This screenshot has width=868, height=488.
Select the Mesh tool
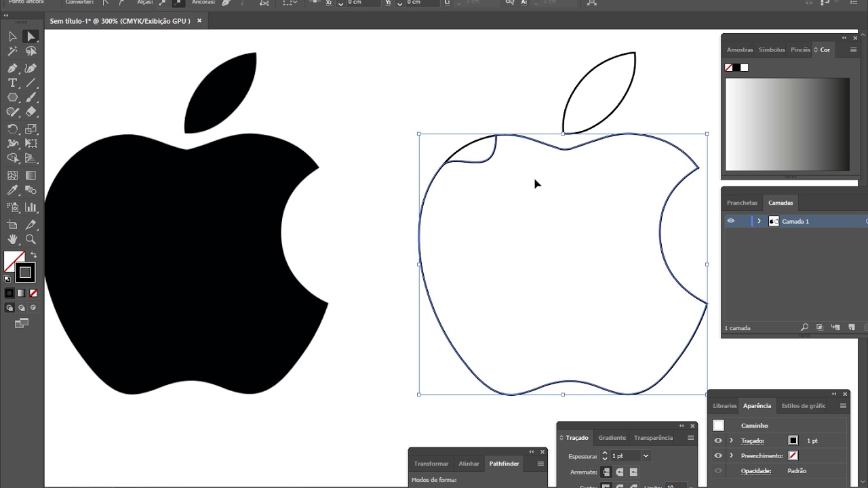pos(12,176)
